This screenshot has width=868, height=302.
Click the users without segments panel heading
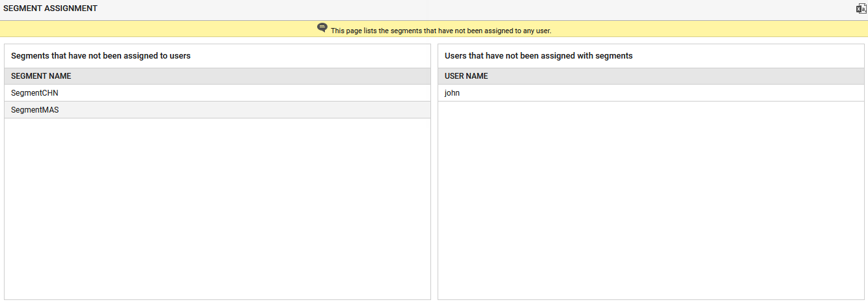pos(539,56)
